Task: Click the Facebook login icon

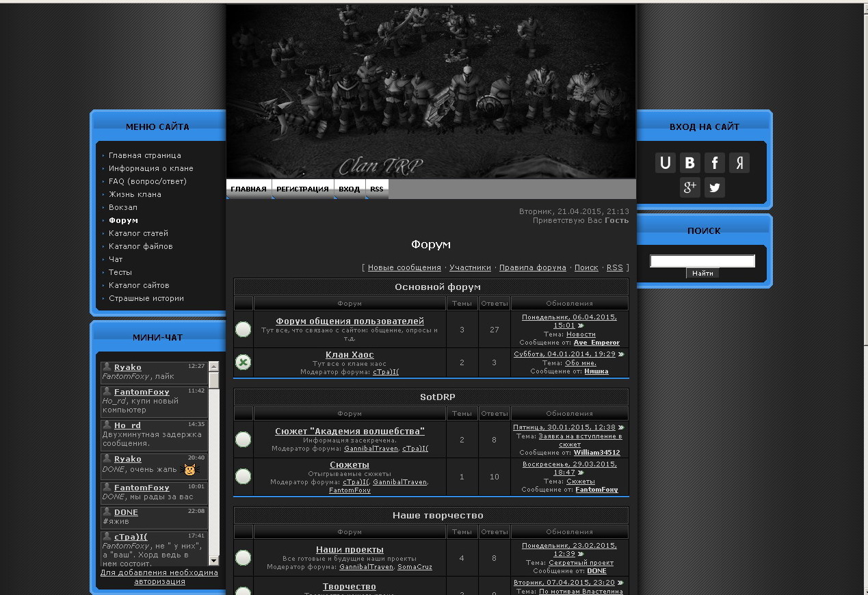Action: point(714,163)
